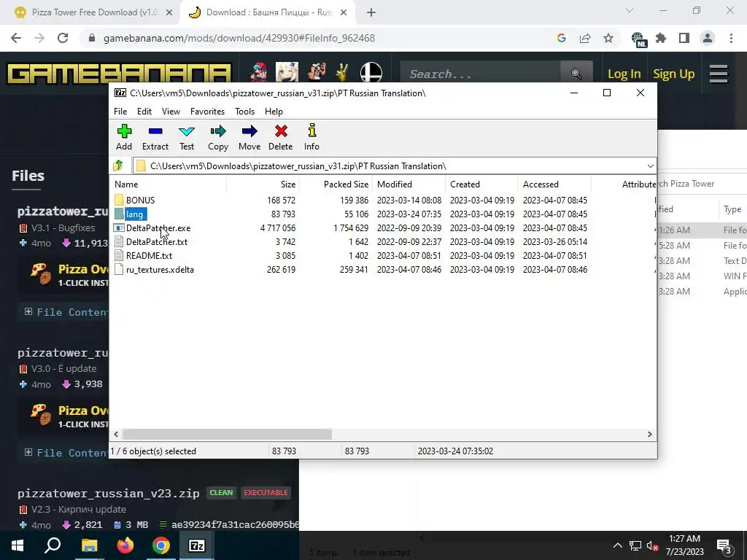Go up one folder level icon
This screenshot has width=747, height=560.
click(118, 166)
